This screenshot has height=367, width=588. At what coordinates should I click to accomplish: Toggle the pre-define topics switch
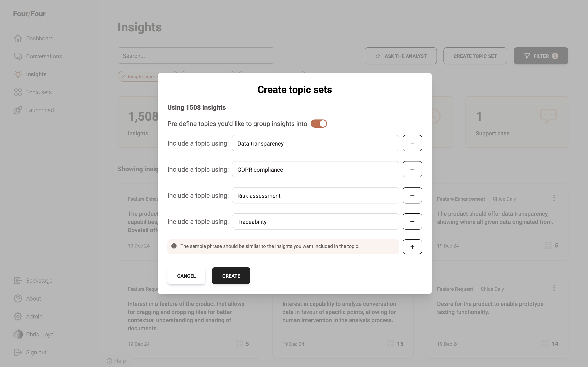coord(318,124)
